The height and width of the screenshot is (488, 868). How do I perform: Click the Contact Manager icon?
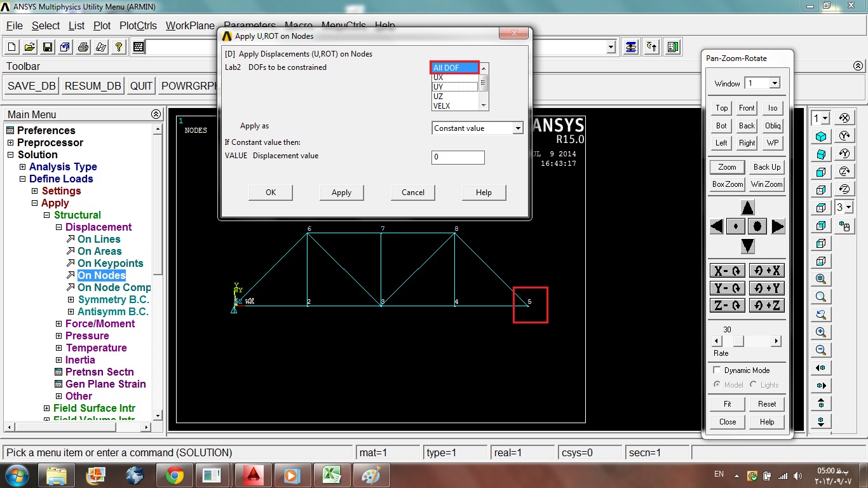coord(673,47)
